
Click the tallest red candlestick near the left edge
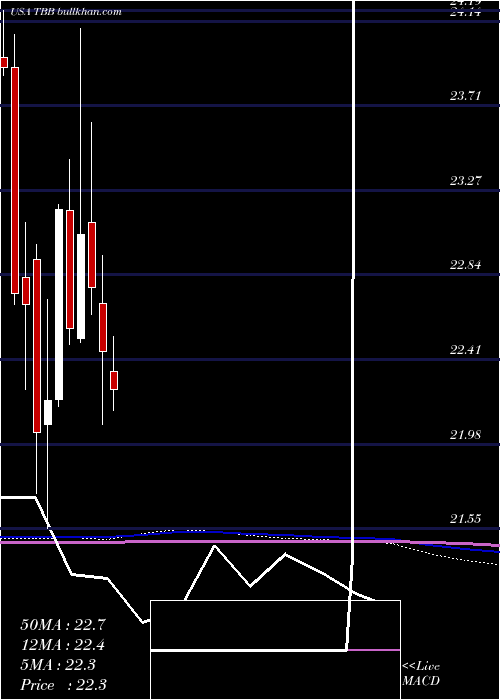15,180
